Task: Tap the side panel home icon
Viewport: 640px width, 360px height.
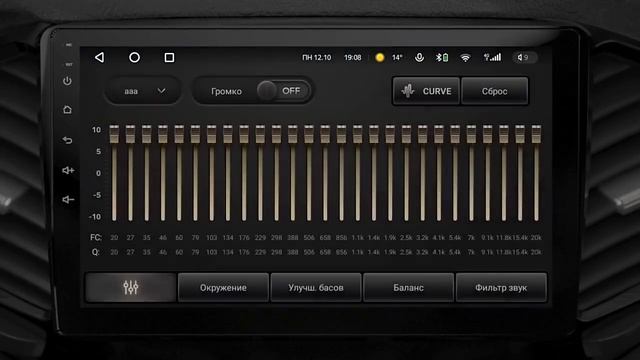Action: pos(68,110)
